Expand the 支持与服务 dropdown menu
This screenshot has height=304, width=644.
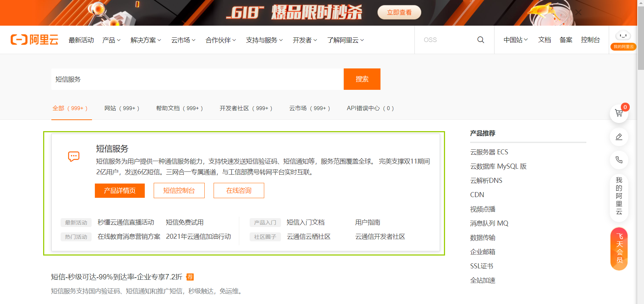pyautogui.click(x=264, y=40)
